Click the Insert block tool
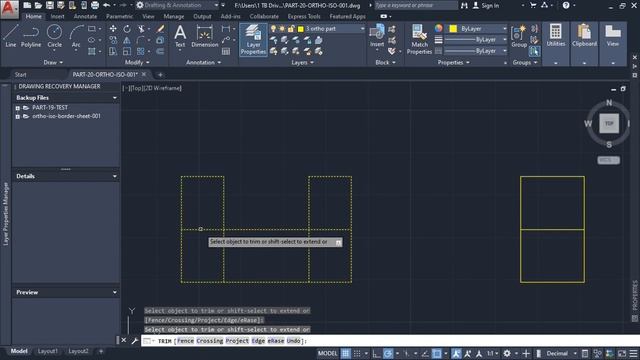The width and height of the screenshot is (640, 360). pyautogui.click(x=377, y=36)
